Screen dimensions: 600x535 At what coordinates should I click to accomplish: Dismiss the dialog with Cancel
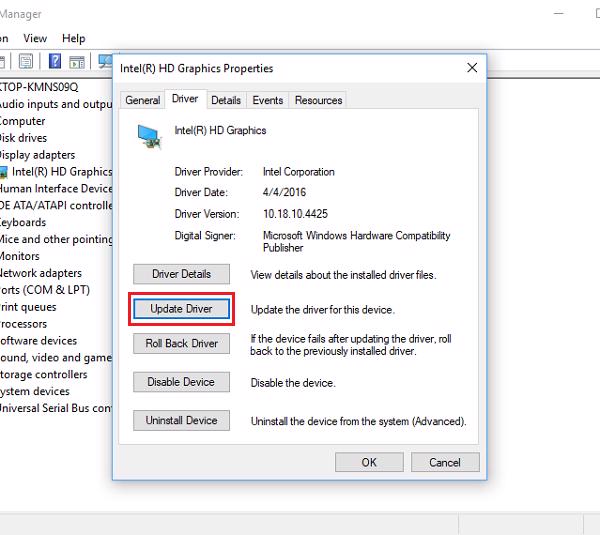pos(445,462)
